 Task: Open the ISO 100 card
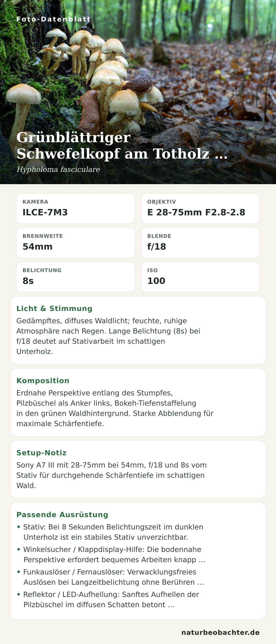point(200,277)
